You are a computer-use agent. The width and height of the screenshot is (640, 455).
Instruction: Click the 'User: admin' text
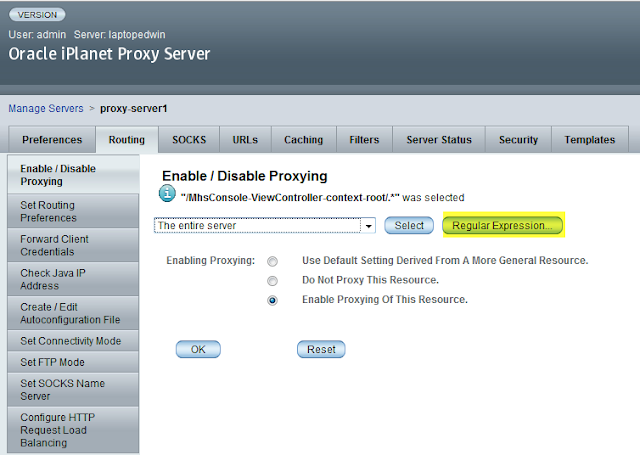point(37,35)
